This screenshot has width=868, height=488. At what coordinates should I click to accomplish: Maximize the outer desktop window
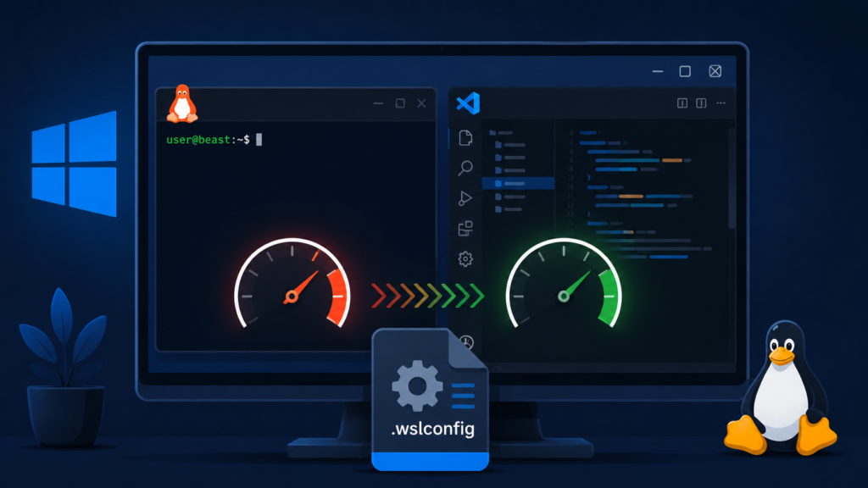pos(685,71)
